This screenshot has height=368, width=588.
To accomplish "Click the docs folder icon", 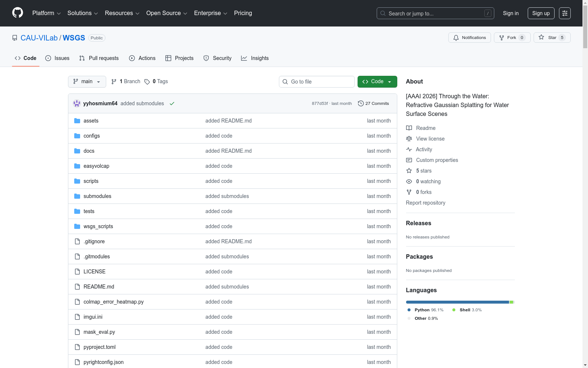I will 77,151.
